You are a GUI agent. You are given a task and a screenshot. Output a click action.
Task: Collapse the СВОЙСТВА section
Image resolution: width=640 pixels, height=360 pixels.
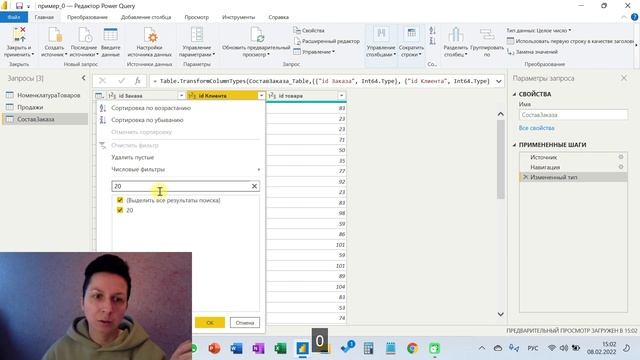click(514, 94)
